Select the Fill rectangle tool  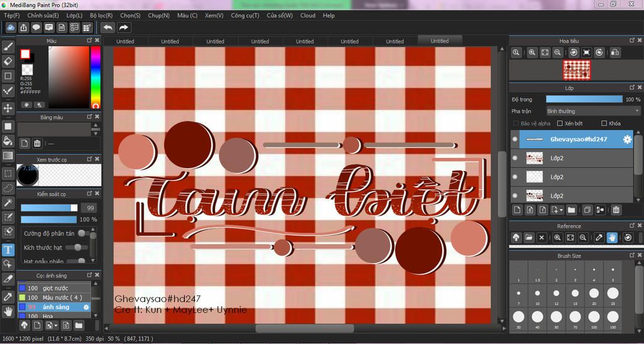tap(8, 126)
